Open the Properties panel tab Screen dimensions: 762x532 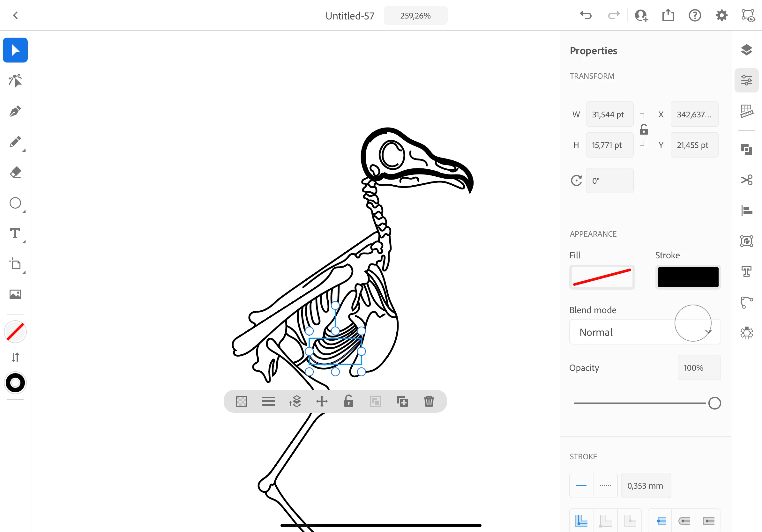(746, 81)
